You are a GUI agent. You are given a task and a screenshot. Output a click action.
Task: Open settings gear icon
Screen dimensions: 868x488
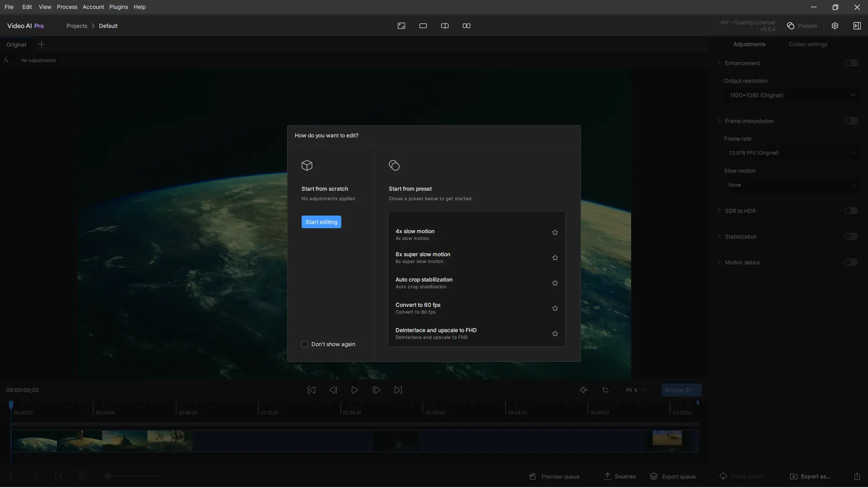(835, 26)
